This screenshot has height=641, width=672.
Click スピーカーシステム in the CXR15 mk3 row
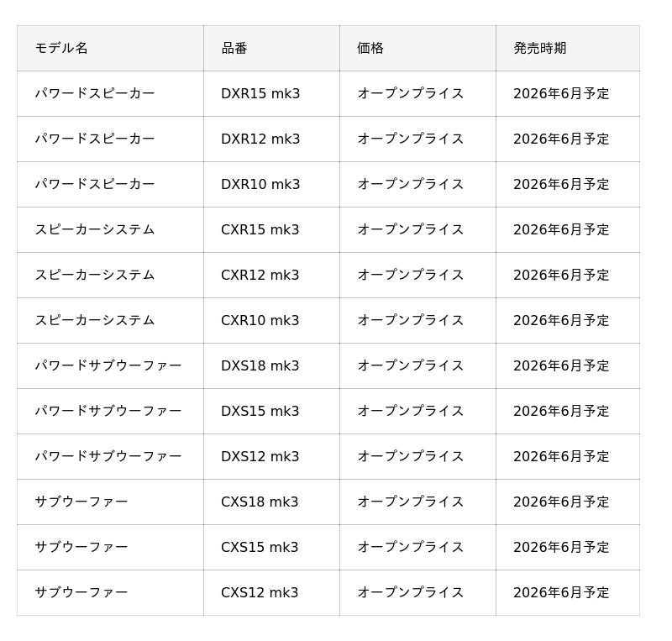coord(95,230)
